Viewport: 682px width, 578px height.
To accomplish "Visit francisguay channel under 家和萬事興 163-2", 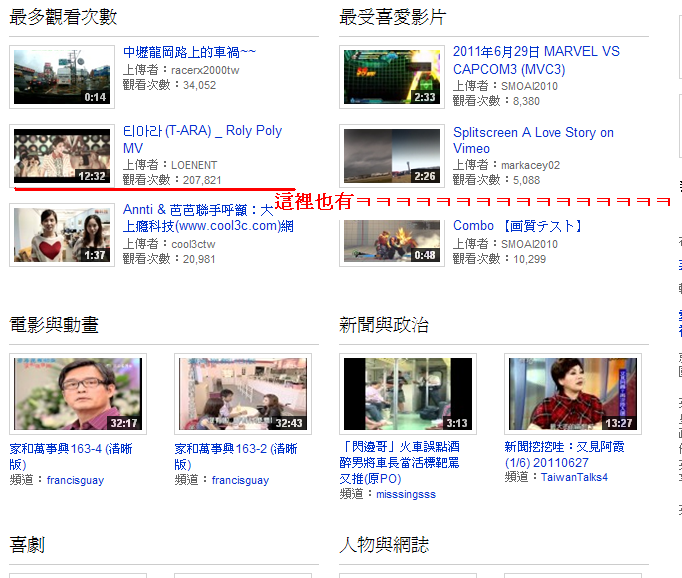I will pyautogui.click(x=240, y=480).
